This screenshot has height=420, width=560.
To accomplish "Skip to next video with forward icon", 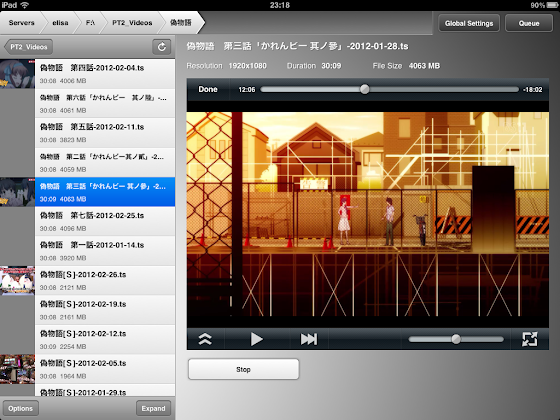I will (309, 339).
